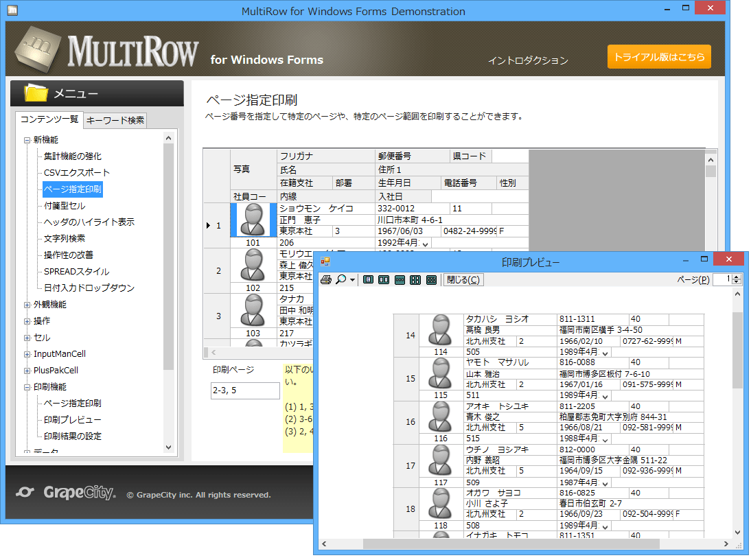The image size is (751, 560).
Task: Click the printer icon in print preview
Action: [x=327, y=279]
